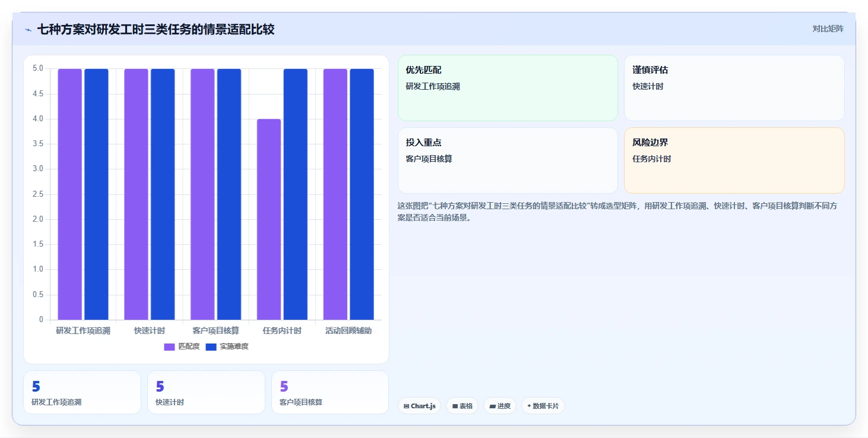
Task: Click the lightning icon beside the page title
Action: (x=28, y=30)
